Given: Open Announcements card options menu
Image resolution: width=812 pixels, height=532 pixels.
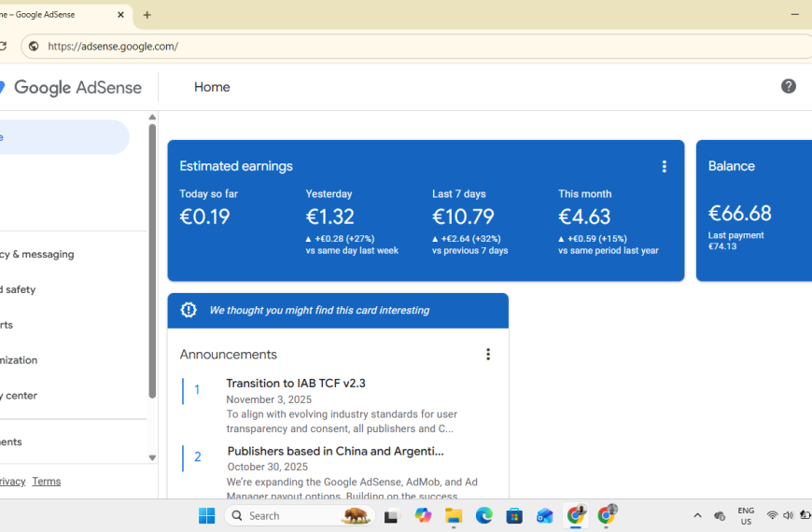Looking at the screenshot, I should (x=488, y=355).
